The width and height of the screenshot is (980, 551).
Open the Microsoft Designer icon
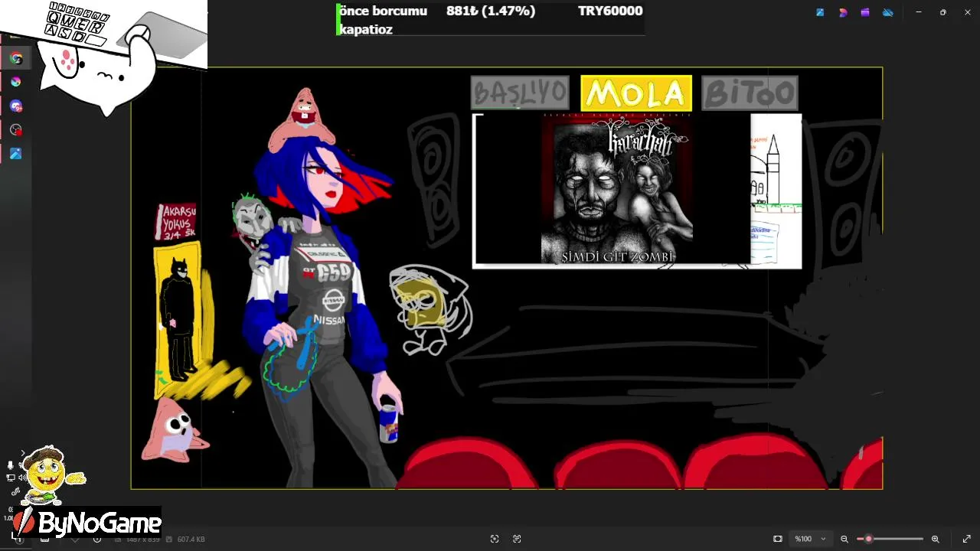coord(843,12)
